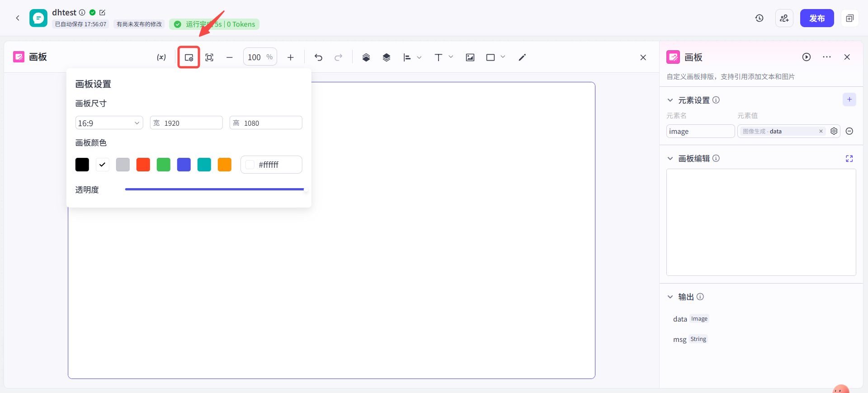Undo the last canvas action

pyautogui.click(x=318, y=57)
